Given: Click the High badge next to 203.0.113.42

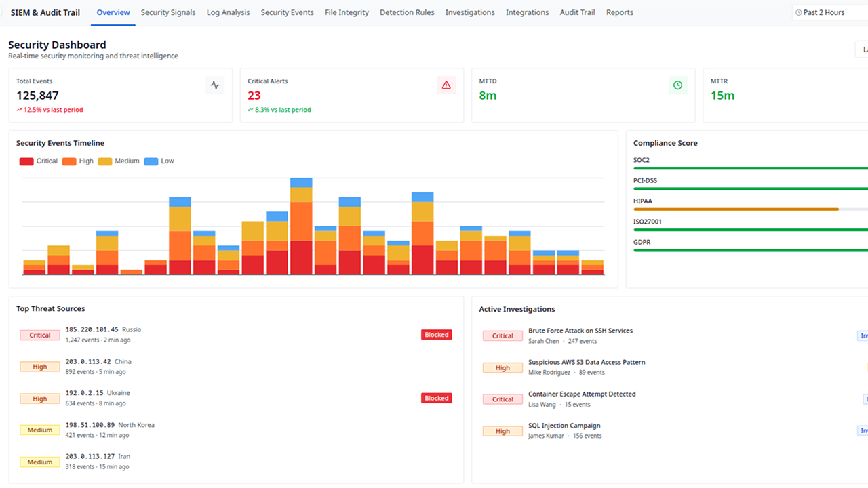Looking at the screenshot, I should click(40, 367).
